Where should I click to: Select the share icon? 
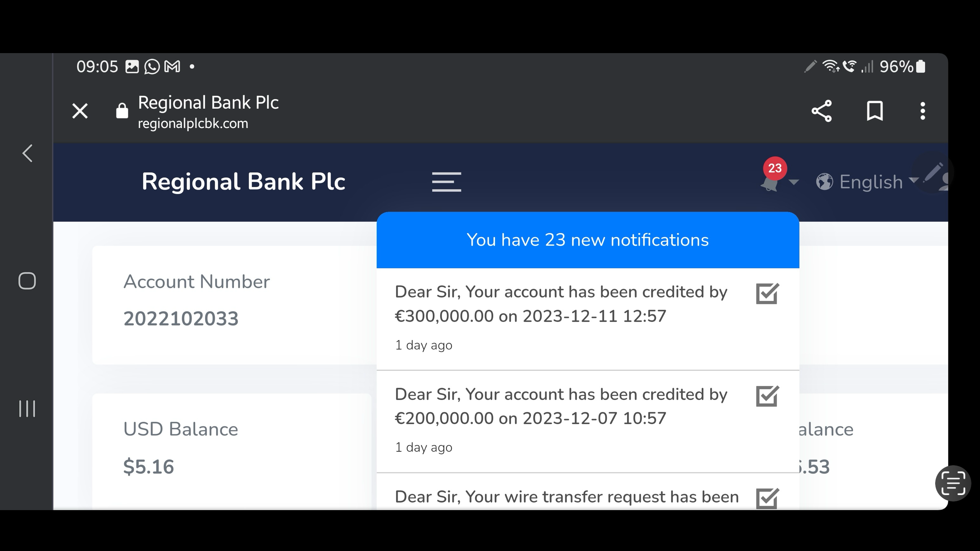click(821, 111)
